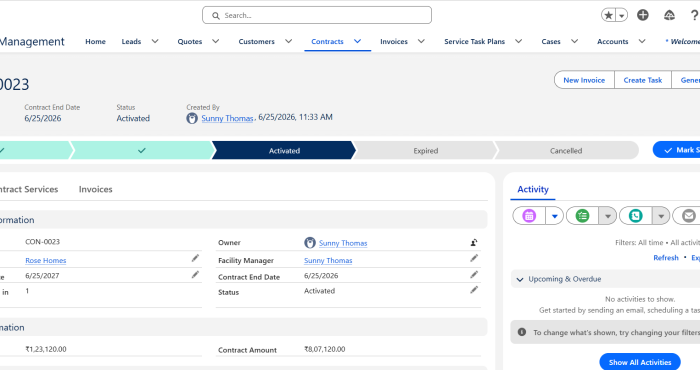The height and width of the screenshot is (370, 700).
Task: Click the new task list icon
Action: pos(583,216)
